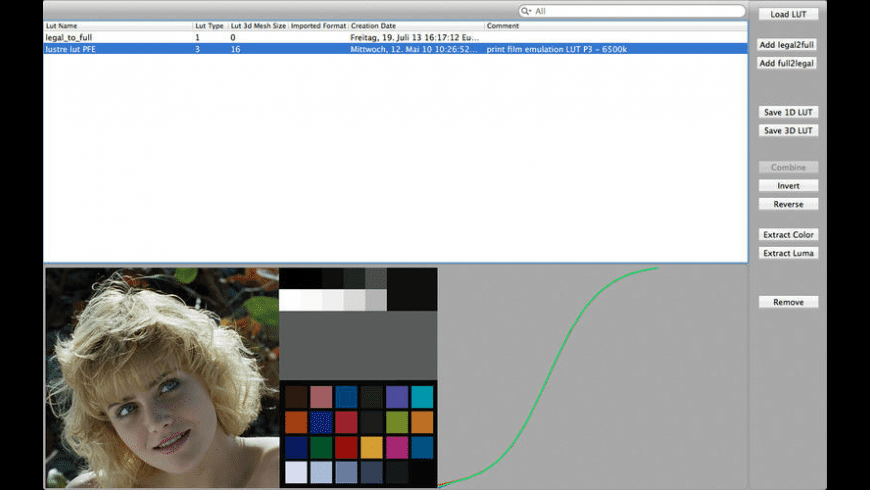Click the yellow color chart patch
Screen dimensions: 870x490
371,447
